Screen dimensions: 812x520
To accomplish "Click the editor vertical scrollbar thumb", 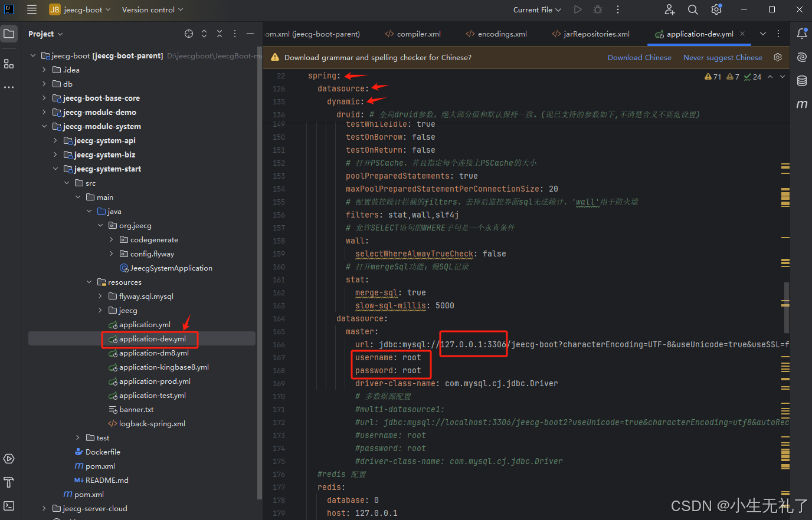I will pos(786,308).
